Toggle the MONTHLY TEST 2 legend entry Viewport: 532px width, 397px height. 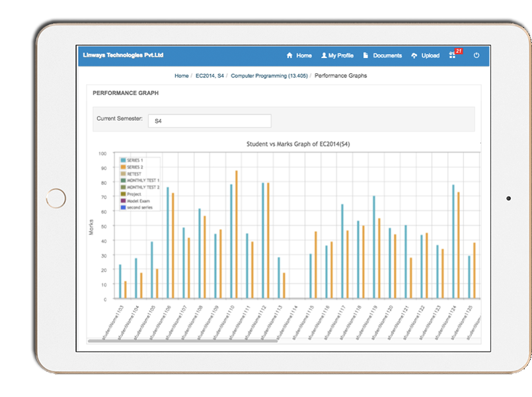[x=140, y=187]
